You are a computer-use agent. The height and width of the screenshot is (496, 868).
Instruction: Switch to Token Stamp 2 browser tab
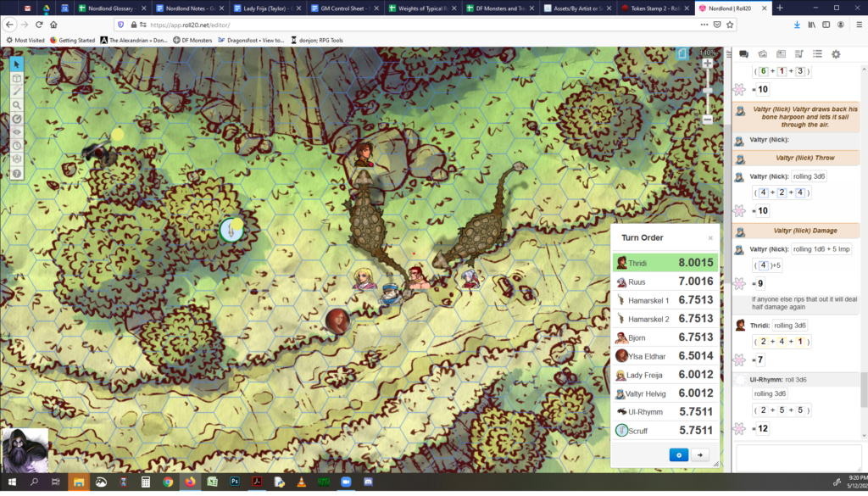click(x=655, y=8)
